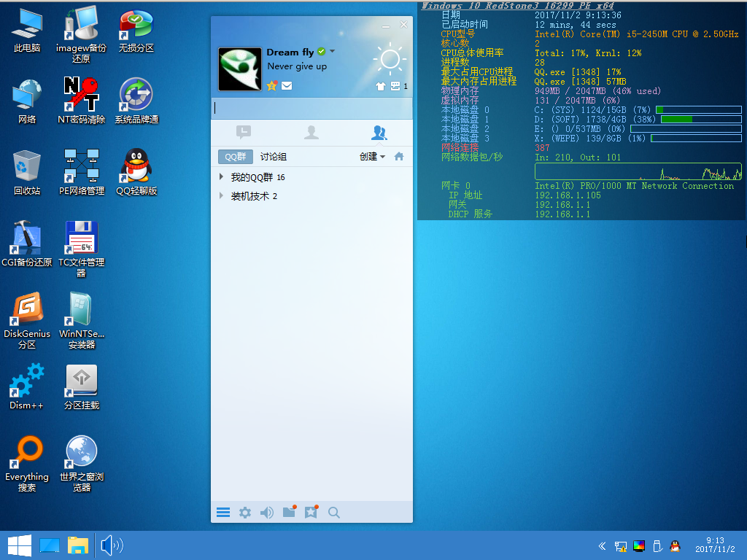
Task: Open the 创建 dropdown menu
Action: click(x=372, y=157)
